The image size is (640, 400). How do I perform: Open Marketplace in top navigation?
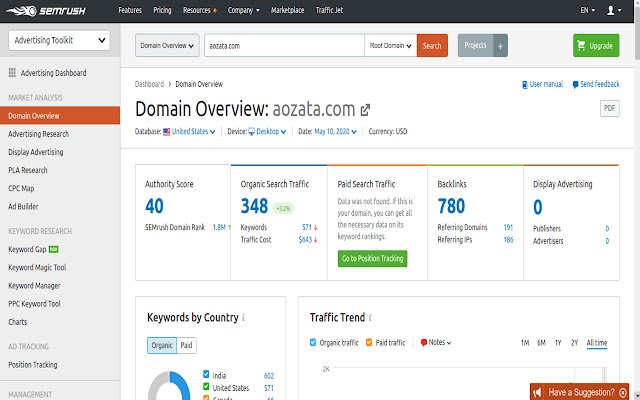click(x=287, y=11)
